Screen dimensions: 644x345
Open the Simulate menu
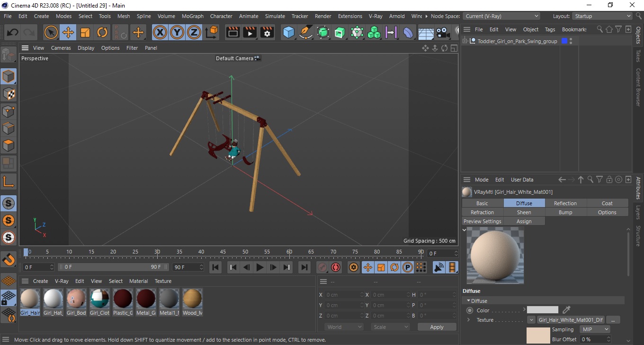point(275,16)
